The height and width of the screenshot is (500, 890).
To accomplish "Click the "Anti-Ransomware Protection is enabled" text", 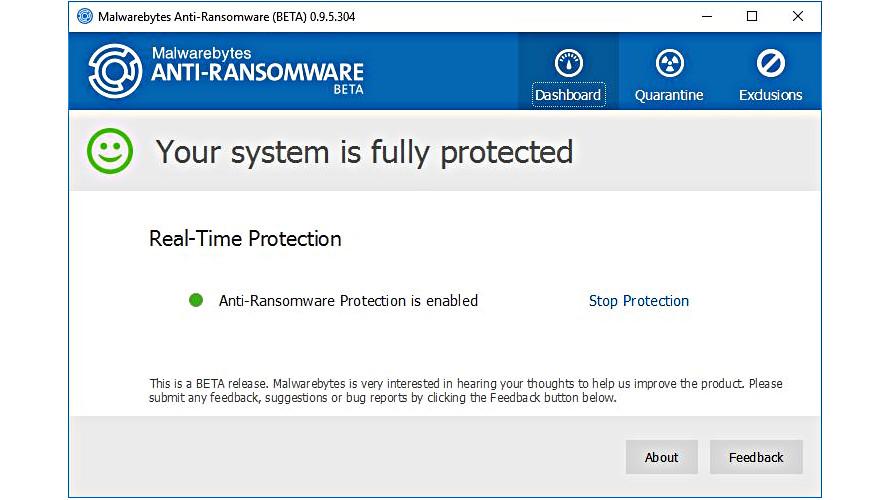I will (x=348, y=301).
